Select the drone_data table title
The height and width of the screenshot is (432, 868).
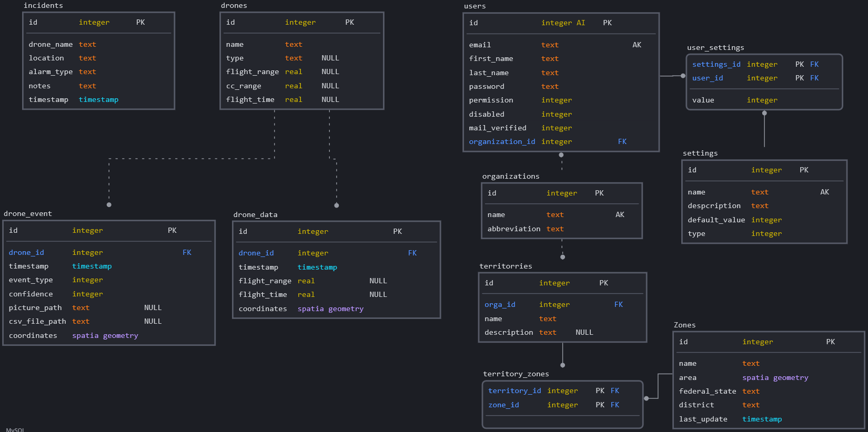(x=255, y=215)
